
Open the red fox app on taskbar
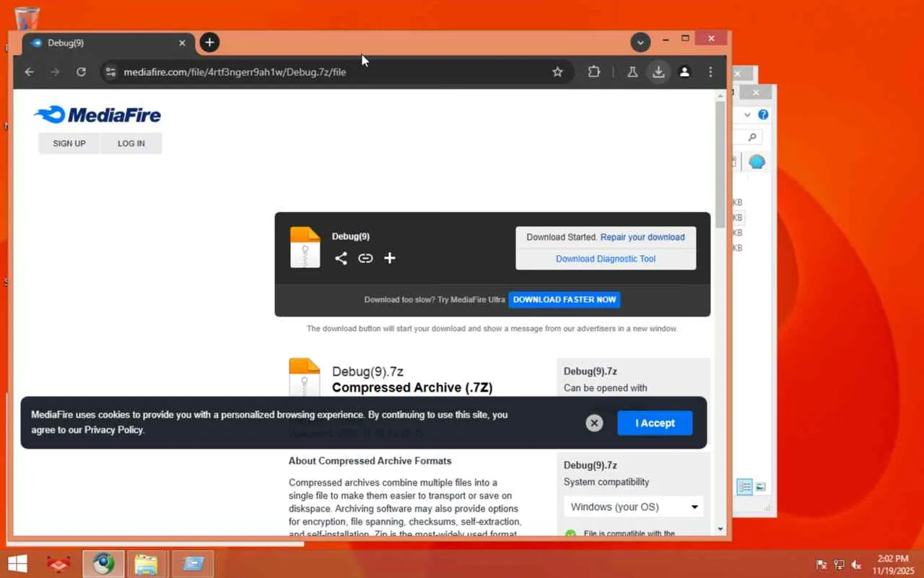click(58, 564)
